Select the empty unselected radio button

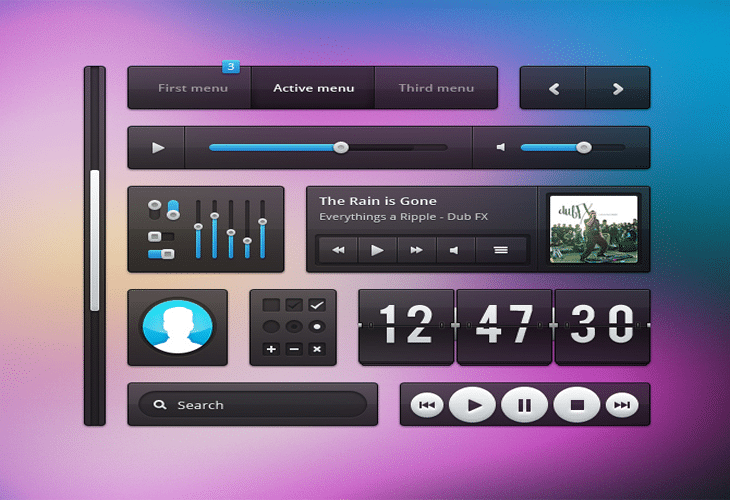(x=271, y=326)
